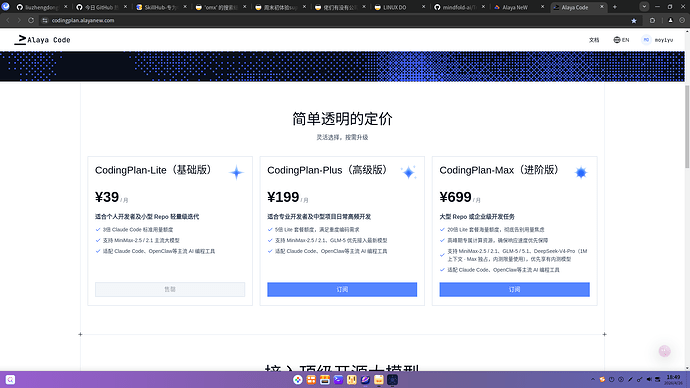Click the Alaya Code logo
The image size is (690, 388).
point(42,40)
